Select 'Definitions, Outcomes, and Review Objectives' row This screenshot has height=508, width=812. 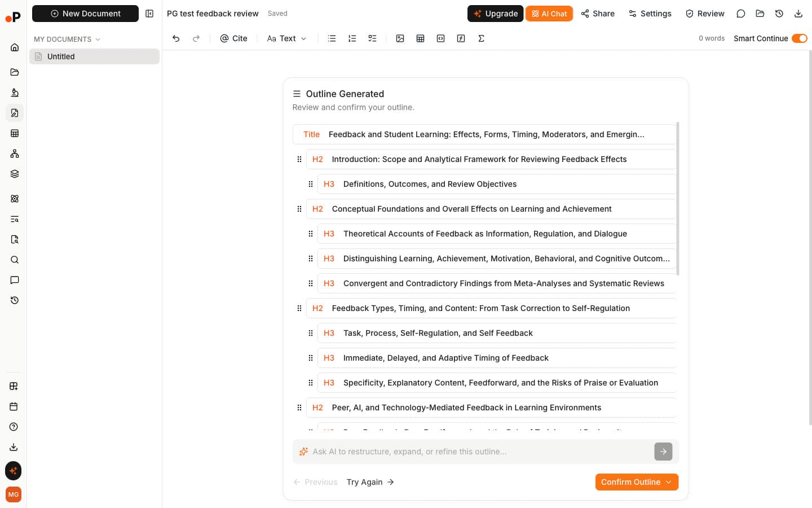pyautogui.click(x=497, y=184)
